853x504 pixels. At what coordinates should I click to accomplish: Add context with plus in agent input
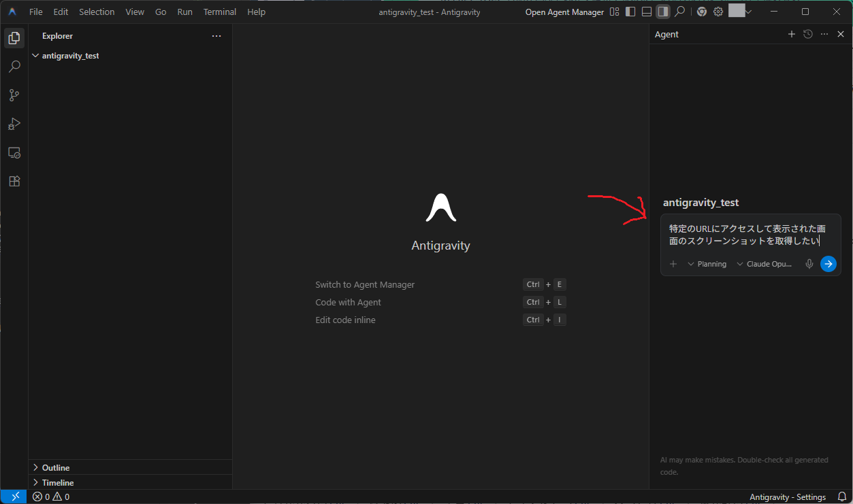click(673, 264)
